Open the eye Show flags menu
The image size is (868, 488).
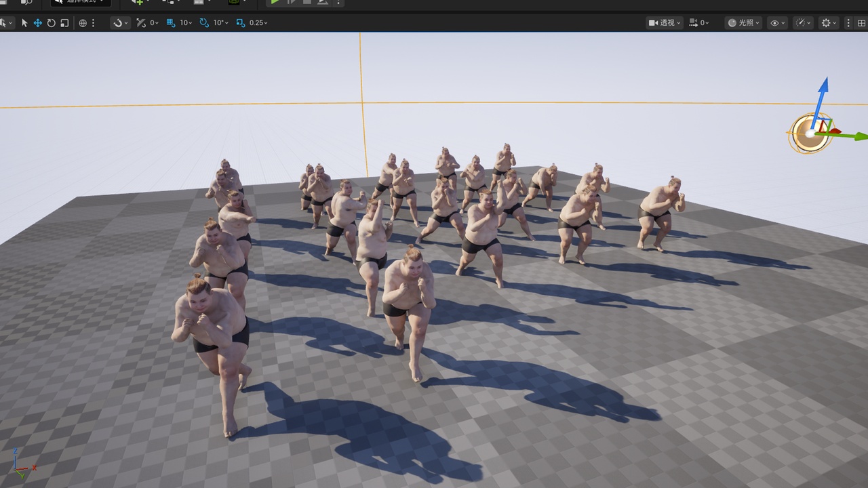click(x=777, y=23)
